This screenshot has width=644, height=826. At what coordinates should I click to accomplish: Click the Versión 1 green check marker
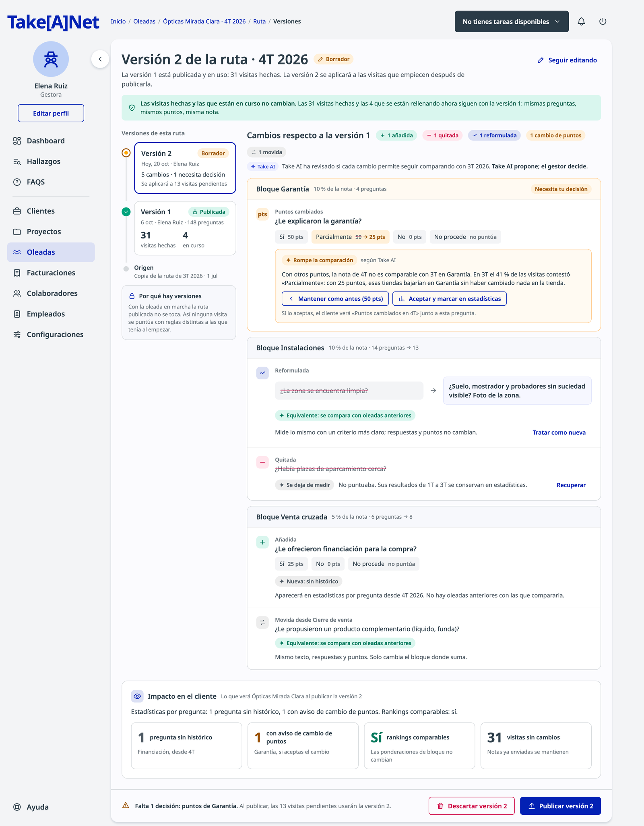[126, 212]
